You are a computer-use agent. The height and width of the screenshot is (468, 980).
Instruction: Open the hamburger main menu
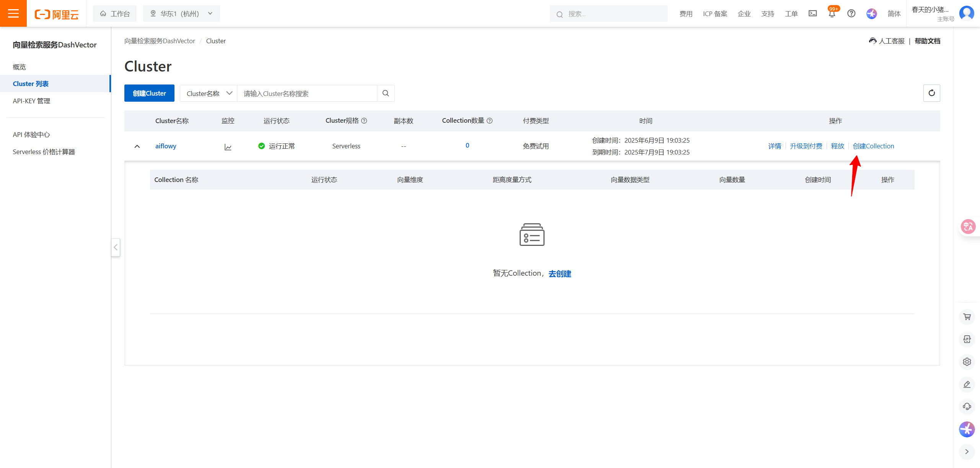click(x=13, y=13)
